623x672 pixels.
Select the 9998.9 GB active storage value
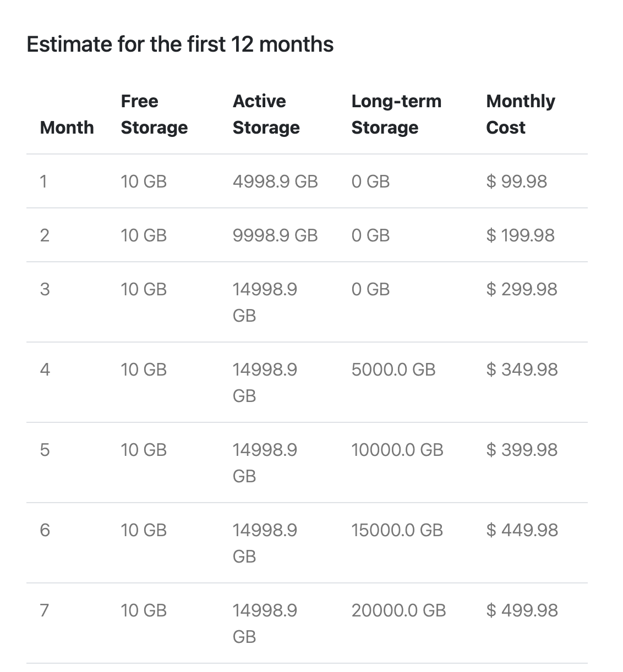point(275,235)
